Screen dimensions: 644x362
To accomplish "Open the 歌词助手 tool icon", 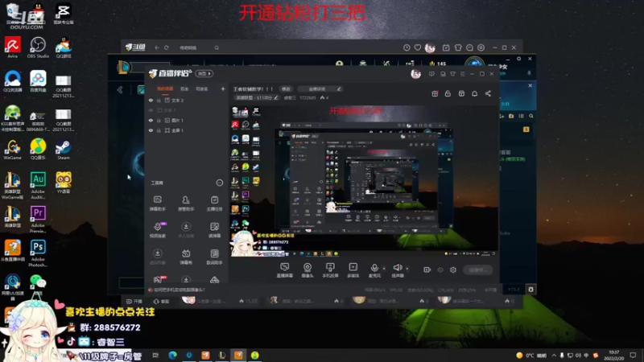I will coord(214,257).
